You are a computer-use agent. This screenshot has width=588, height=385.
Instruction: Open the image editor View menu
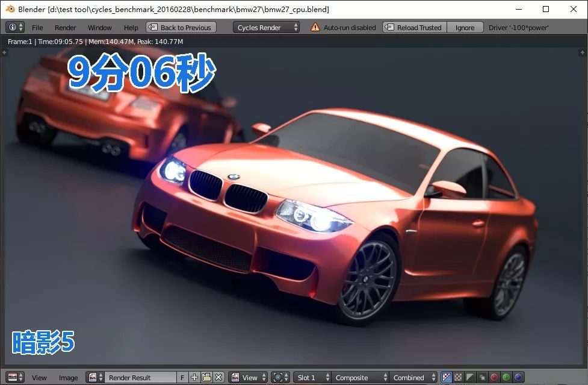(39, 378)
